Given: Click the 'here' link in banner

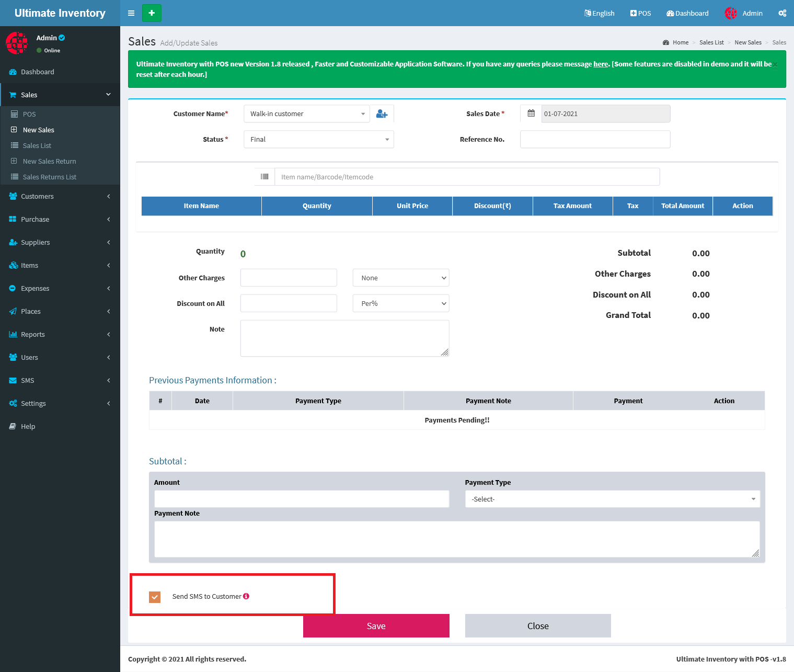Looking at the screenshot, I should pyautogui.click(x=601, y=64).
